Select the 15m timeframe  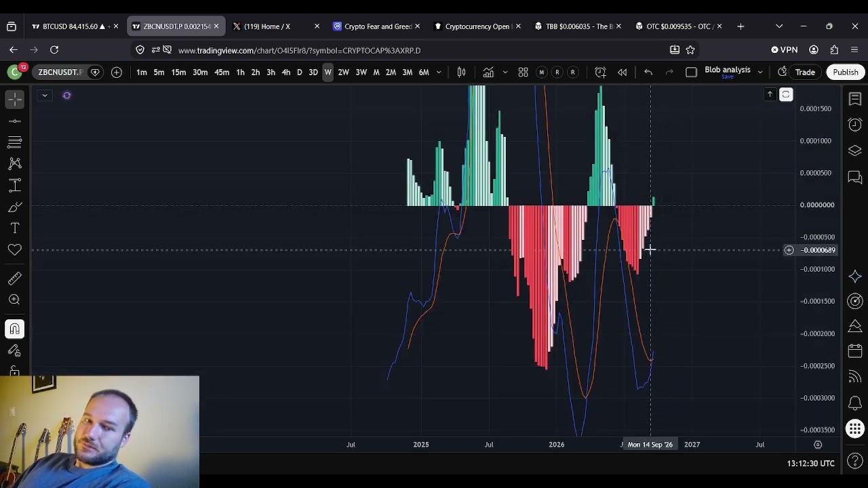coord(178,72)
